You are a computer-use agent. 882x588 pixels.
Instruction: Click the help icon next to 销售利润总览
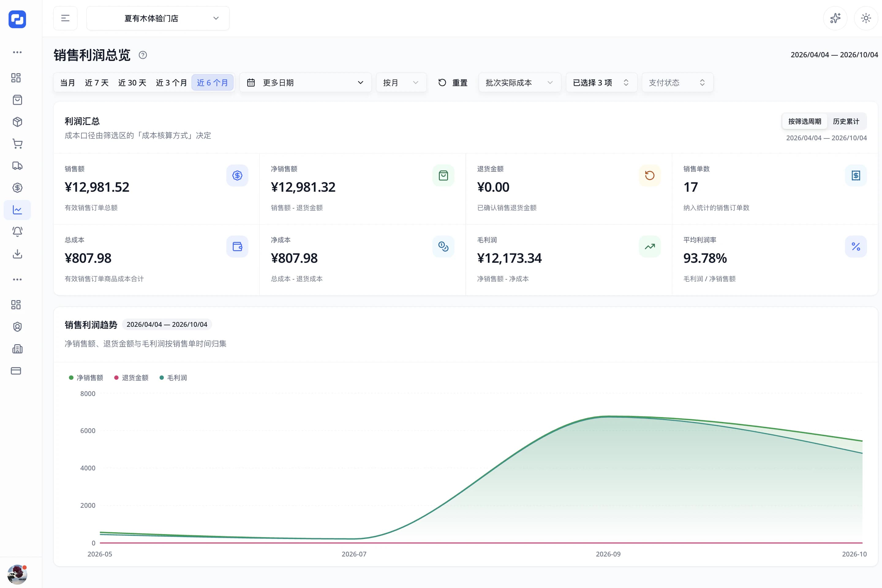tap(143, 55)
